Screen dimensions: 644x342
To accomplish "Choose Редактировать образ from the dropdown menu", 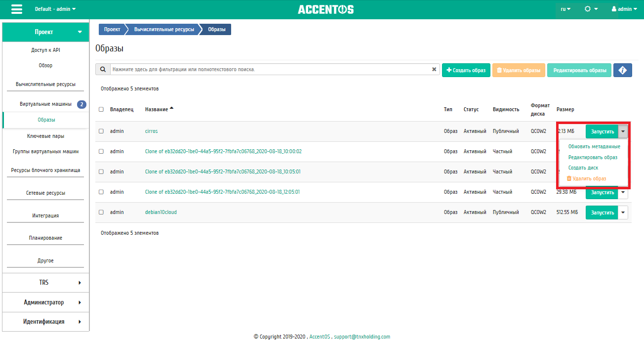I will 593,157.
